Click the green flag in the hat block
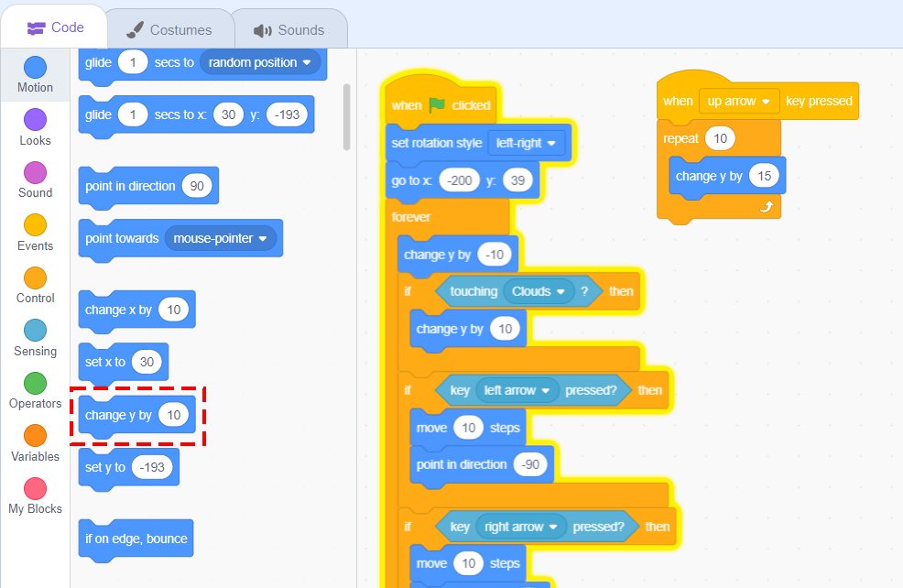 437,104
